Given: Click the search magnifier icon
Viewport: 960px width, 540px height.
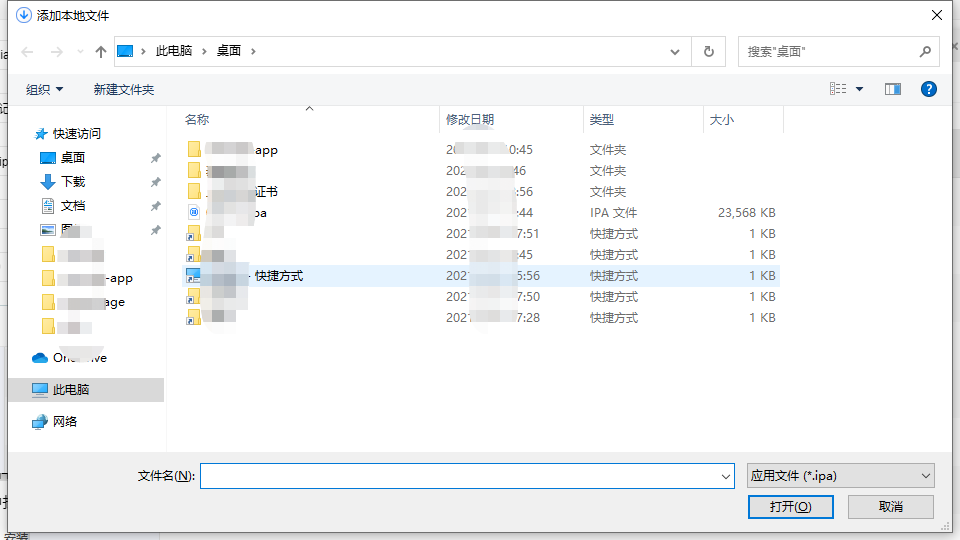Looking at the screenshot, I should tap(925, 51).
